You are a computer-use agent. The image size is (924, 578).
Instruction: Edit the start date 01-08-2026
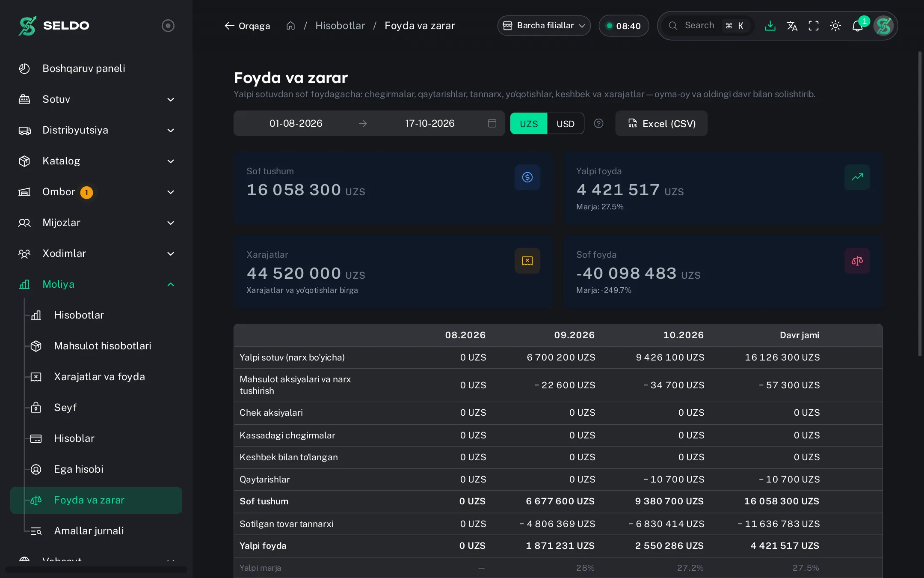pos(296,123)
